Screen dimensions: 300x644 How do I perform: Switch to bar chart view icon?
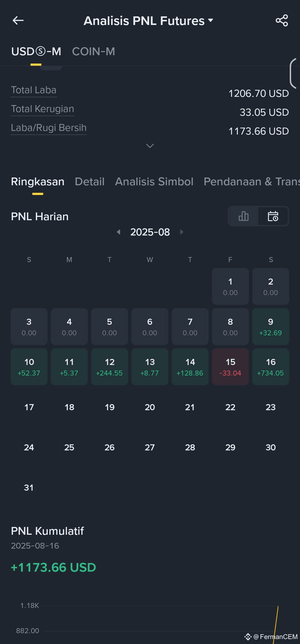[243, 216]
